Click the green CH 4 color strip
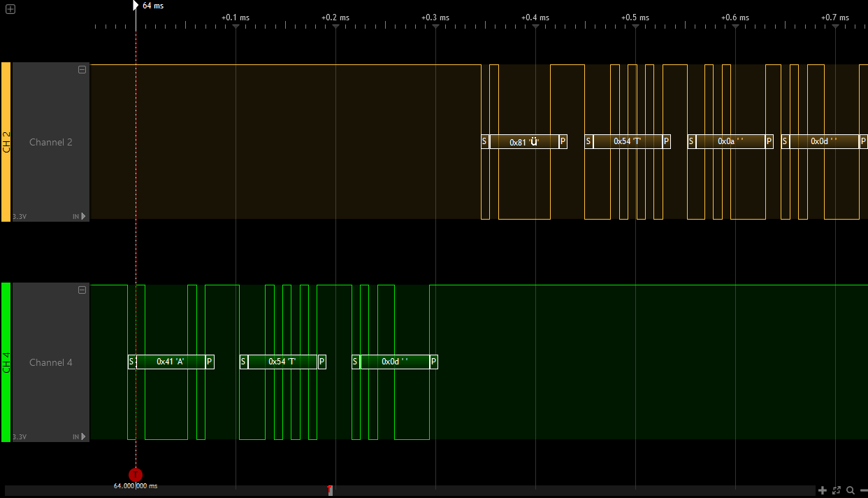868x498 pixels. click(x=6, y=362)
